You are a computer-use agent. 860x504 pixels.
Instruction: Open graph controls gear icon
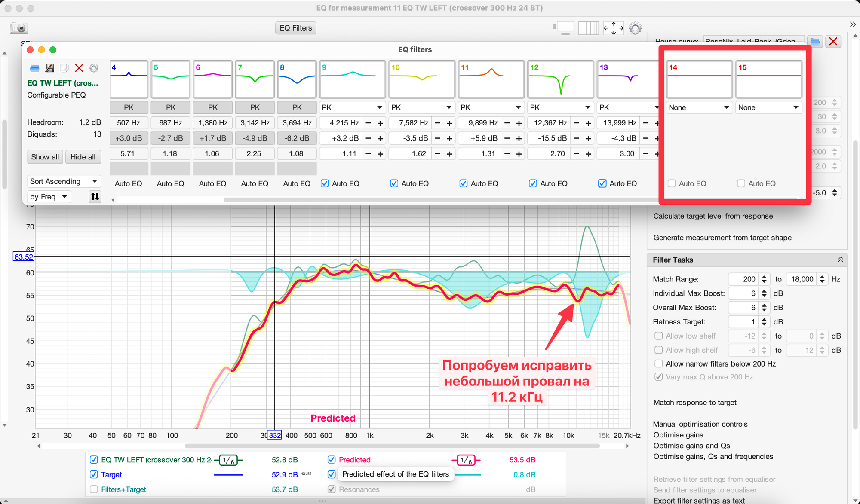tap(635, 28)
